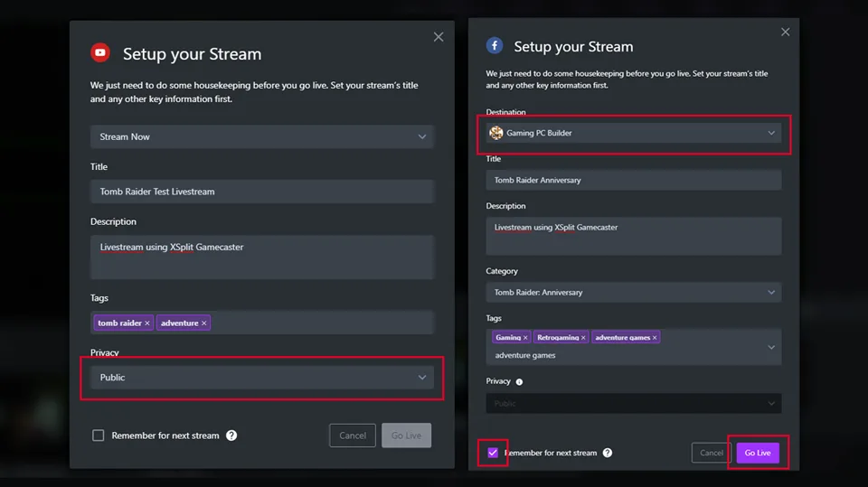This screenshot has height=487, width=868.
Task: Expand the Facebook tags dropdown arrow
Action: click(x=771, y=347)
